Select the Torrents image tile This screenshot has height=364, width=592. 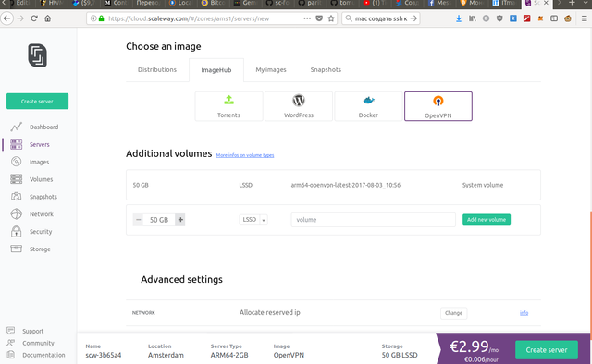coord(228,106)
